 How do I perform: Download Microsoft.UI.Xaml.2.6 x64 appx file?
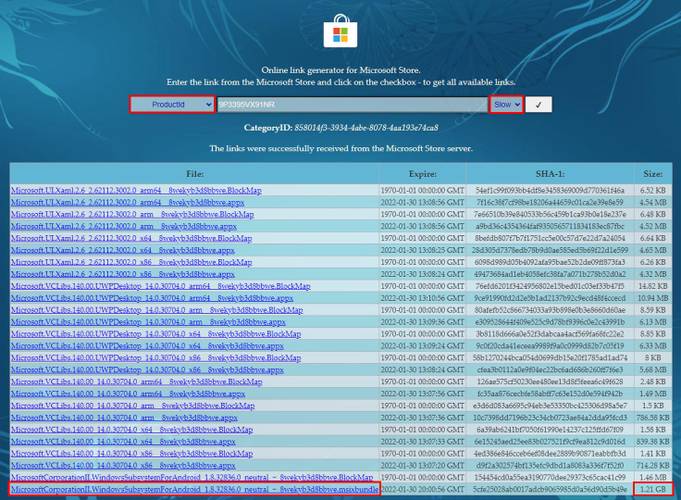123,250
